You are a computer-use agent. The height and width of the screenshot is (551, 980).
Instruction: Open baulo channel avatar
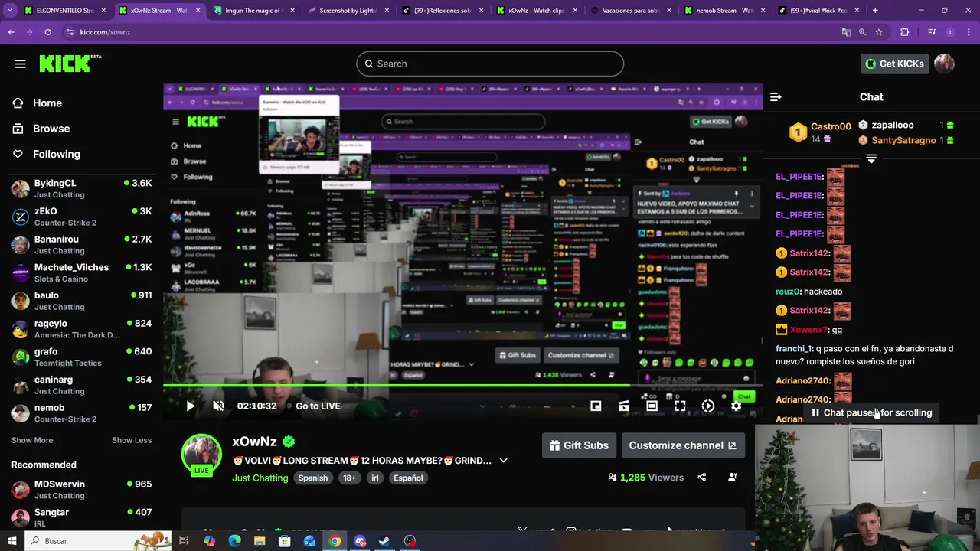pyautogui.click(x=21, y=301)
